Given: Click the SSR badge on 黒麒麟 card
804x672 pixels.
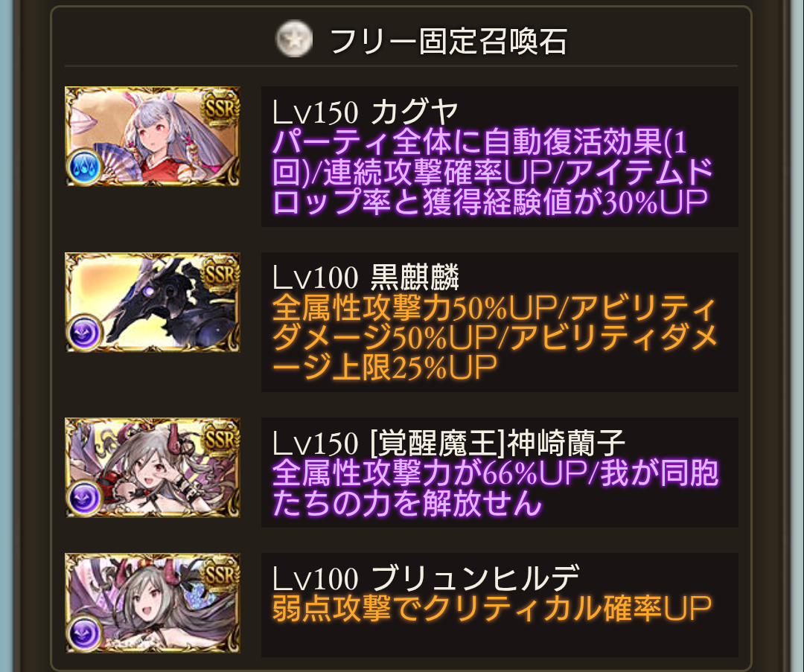Looking at the screenshot, I should point(220,275).
